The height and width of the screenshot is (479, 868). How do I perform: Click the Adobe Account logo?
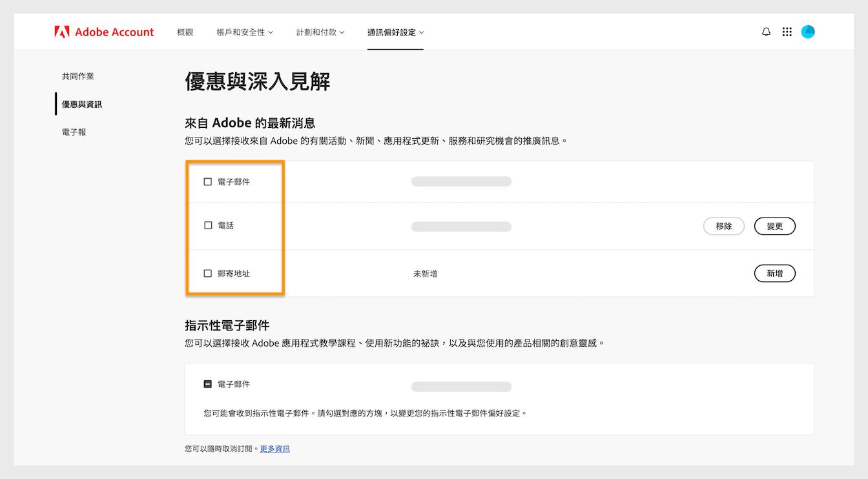103,31
